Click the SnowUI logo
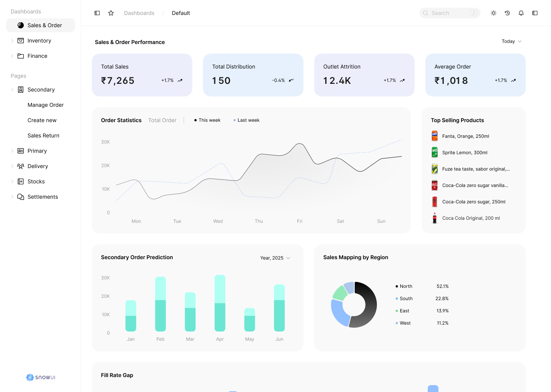551x392 pixels. point(41,377)
